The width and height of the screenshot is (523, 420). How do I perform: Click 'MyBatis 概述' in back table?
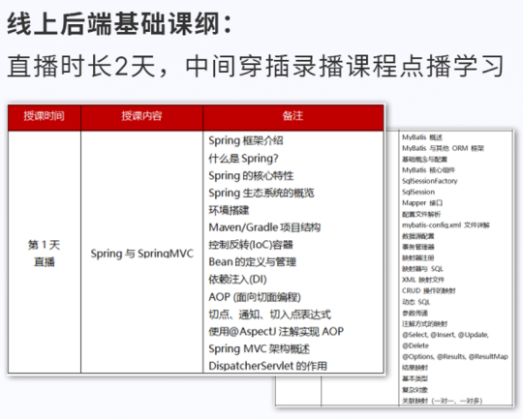tap(422, 137)
